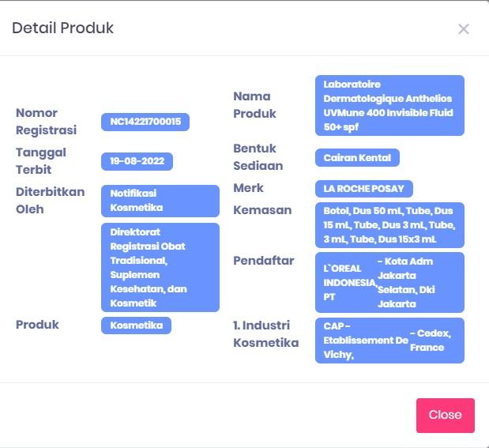Viewport: 489px width, 448px height.
Task: Click the Cairan Kental badge
Action: [x=357, y=157]
